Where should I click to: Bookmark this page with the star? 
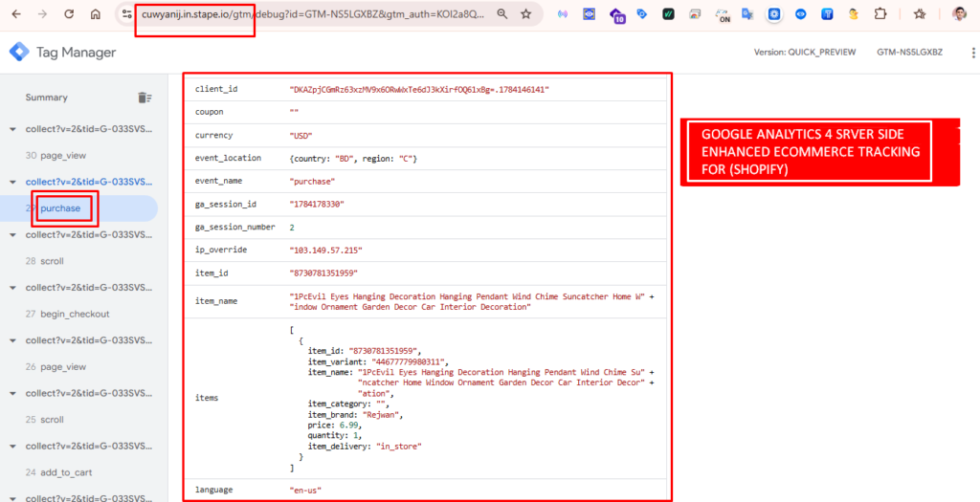click(526, 13)
